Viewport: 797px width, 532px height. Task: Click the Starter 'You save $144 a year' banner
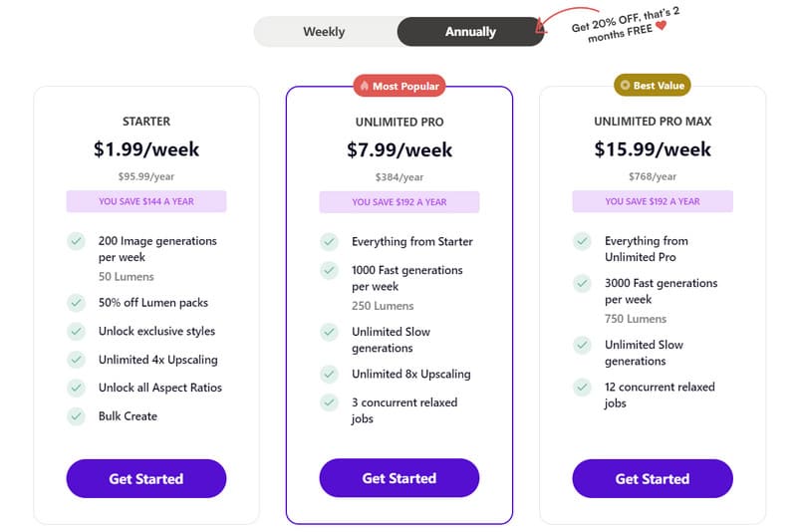(x=146, y=201)
